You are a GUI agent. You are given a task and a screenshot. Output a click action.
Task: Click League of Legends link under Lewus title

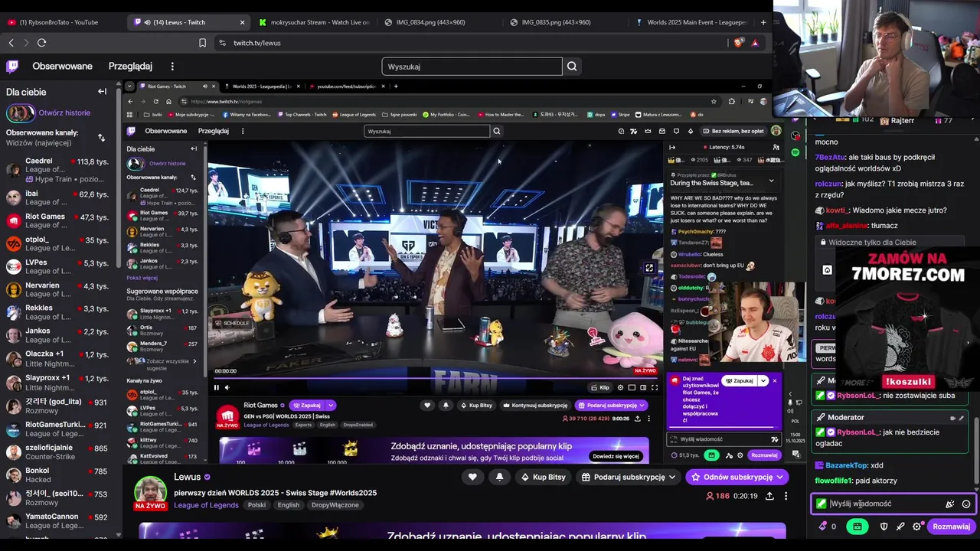pos(206,505)
